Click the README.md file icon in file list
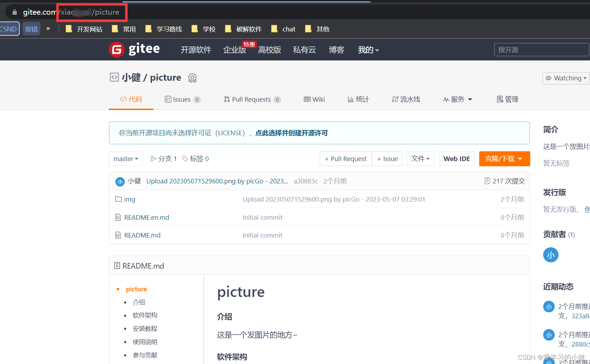The image size is (590, 364). coord(118,235)
